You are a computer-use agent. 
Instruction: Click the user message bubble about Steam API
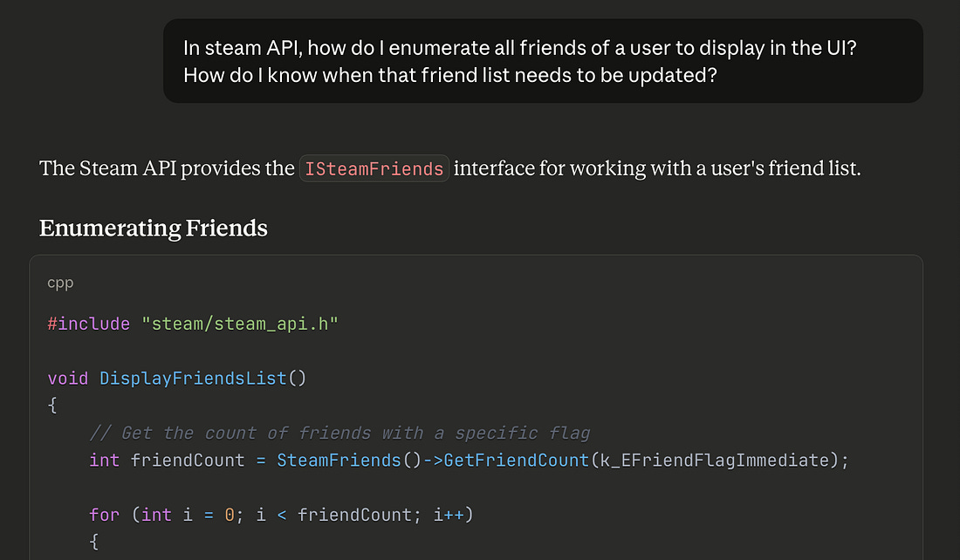pyautogui.click(x=543, y=61)
